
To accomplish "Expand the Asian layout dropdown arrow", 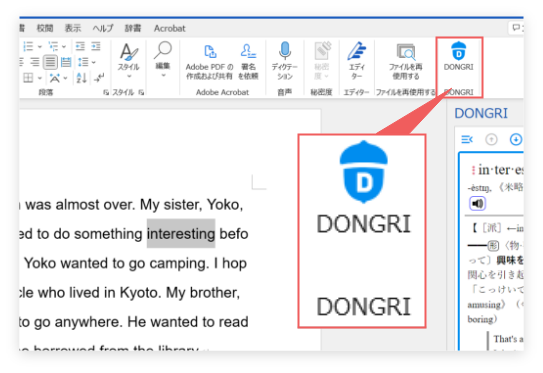I will (65, 78).
